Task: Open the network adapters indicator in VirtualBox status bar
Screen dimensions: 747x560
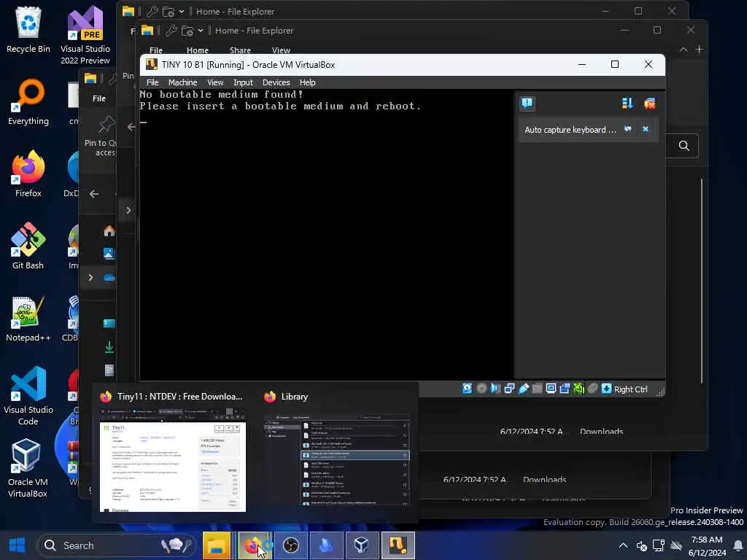Action: coord(509,389)
